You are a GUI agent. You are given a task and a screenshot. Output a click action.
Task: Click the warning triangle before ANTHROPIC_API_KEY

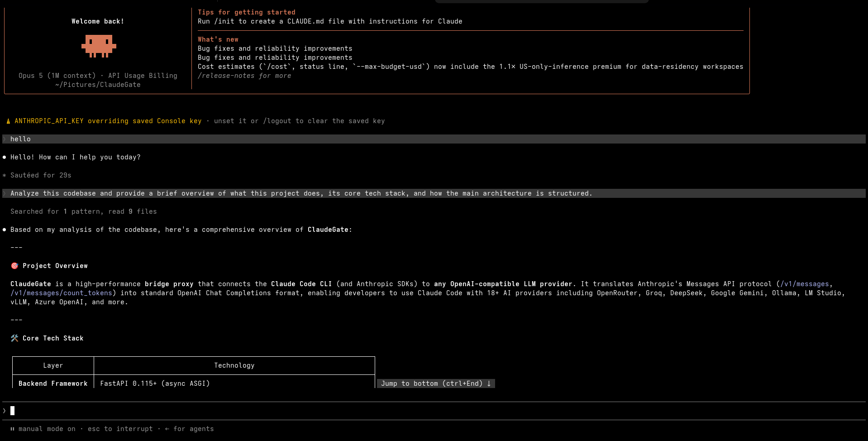tap(8, 121)
